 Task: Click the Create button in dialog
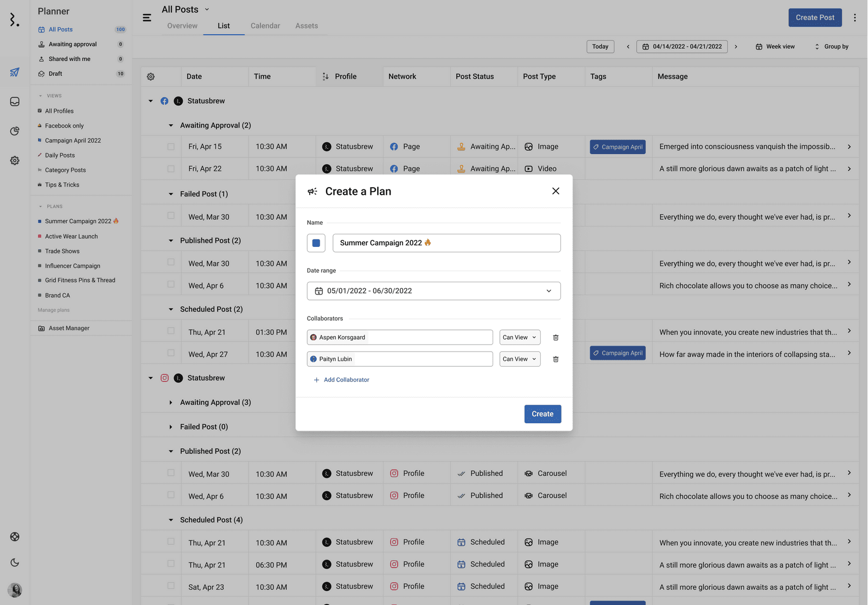pyautogui.click(x=542, y=414)
